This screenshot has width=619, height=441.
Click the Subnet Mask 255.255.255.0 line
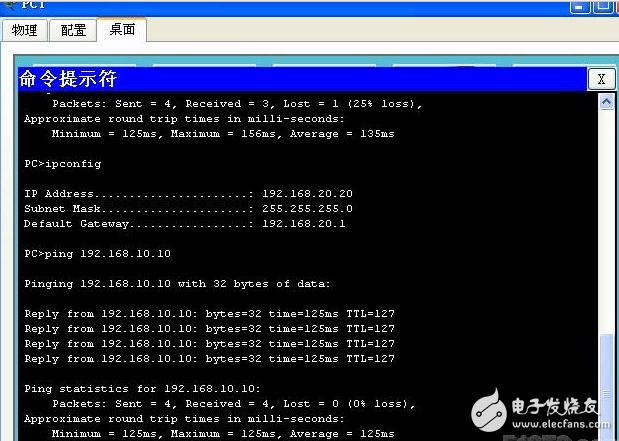(188, 209)
